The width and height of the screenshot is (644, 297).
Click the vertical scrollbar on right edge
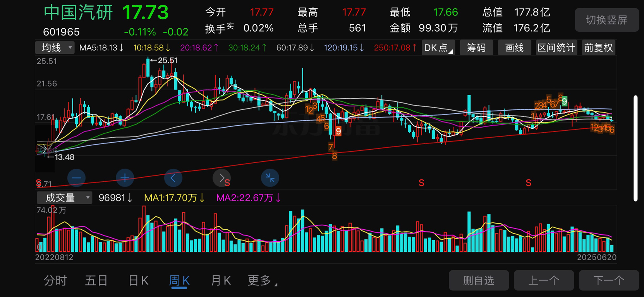click(635, 148)
